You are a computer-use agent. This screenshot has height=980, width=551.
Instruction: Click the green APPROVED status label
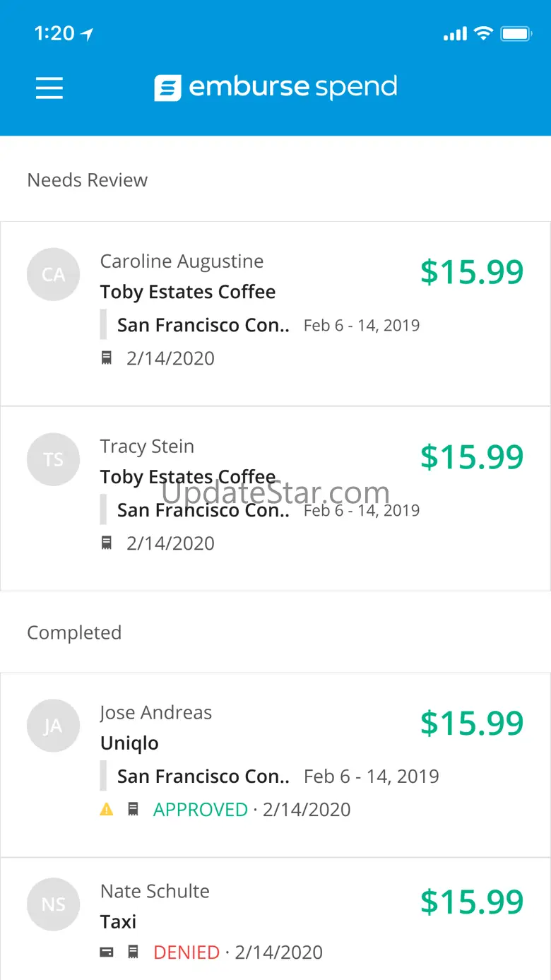201,810
